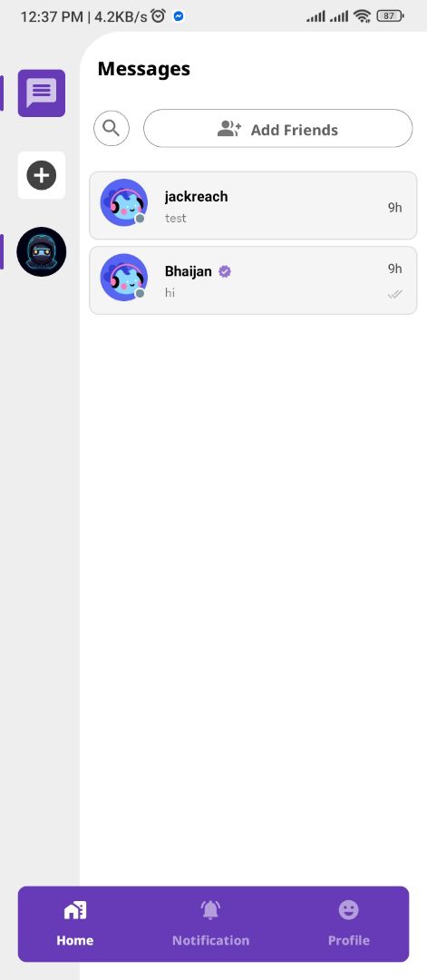Screen dimensions: 427x980
Task: Click the Add Friends button
Action: coord(277,129)
